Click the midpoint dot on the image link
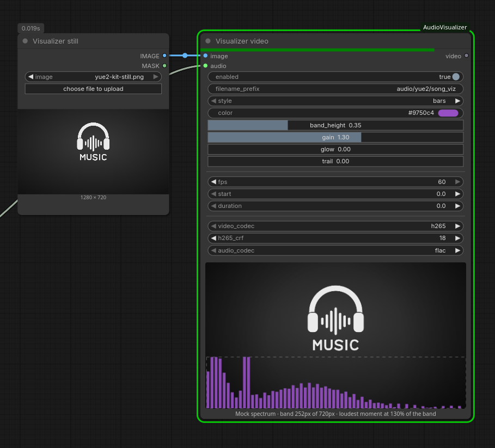The image size is (495, 448). tap(185, 56)
